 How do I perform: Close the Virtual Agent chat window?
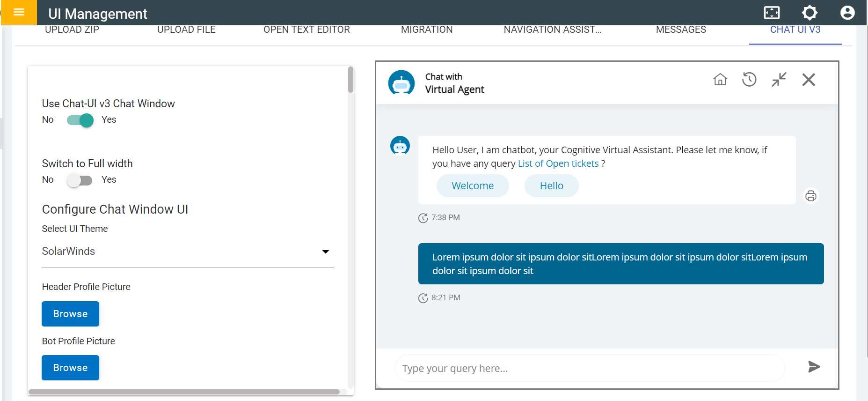tap(809, 80)
